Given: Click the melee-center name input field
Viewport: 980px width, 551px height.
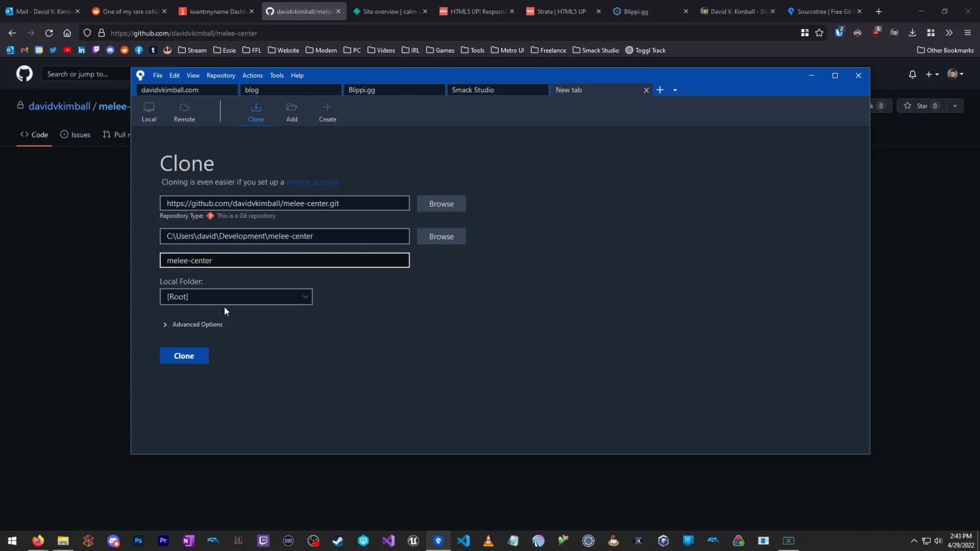Looking at the screenshot, I should [x=285, y=260].
